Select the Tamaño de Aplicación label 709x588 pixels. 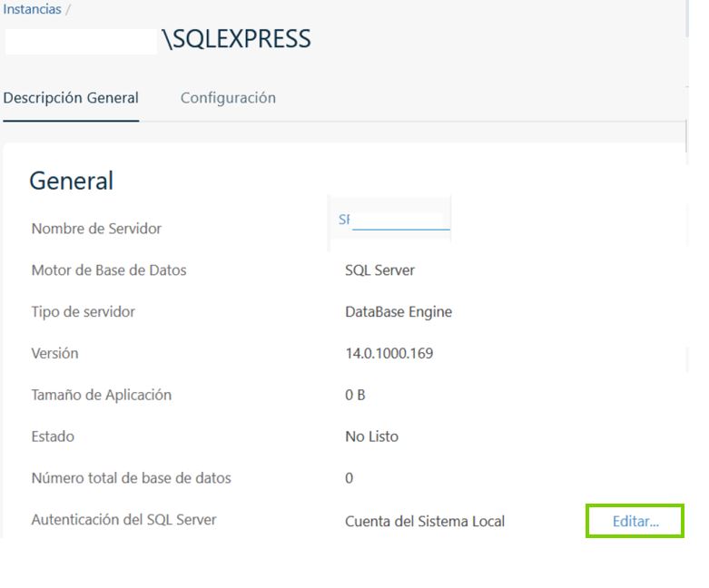(102, 395)
